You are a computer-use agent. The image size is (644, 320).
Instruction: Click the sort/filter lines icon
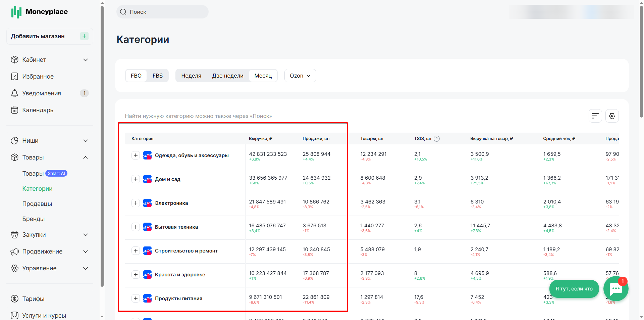coord(595,116)
